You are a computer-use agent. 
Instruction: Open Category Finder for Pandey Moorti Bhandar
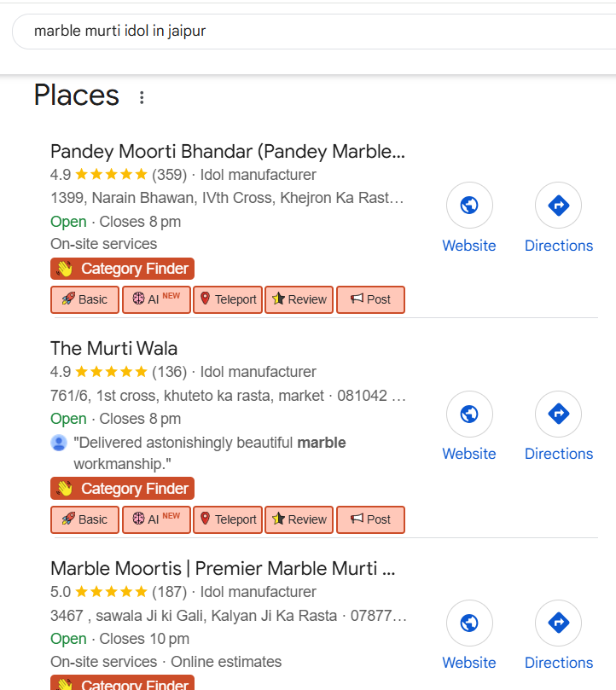[x=122, y=269]
